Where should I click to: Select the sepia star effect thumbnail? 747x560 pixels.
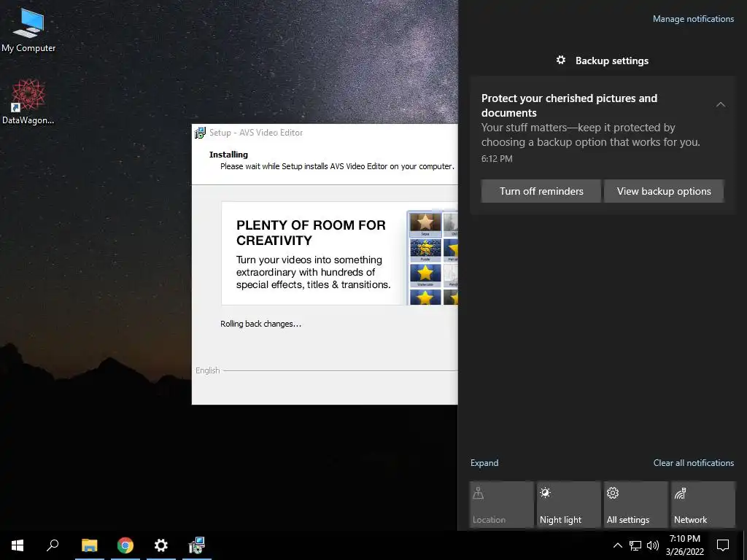425,225
